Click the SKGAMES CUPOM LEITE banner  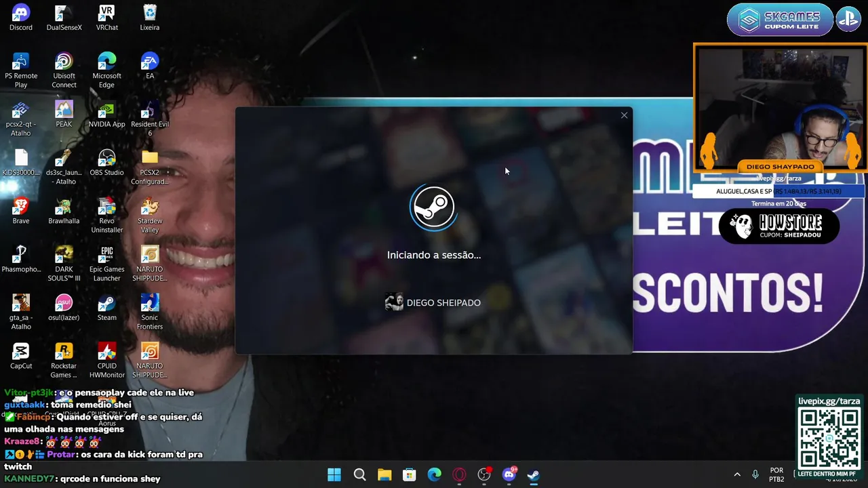pyautogui.click(x=780, y=20)
